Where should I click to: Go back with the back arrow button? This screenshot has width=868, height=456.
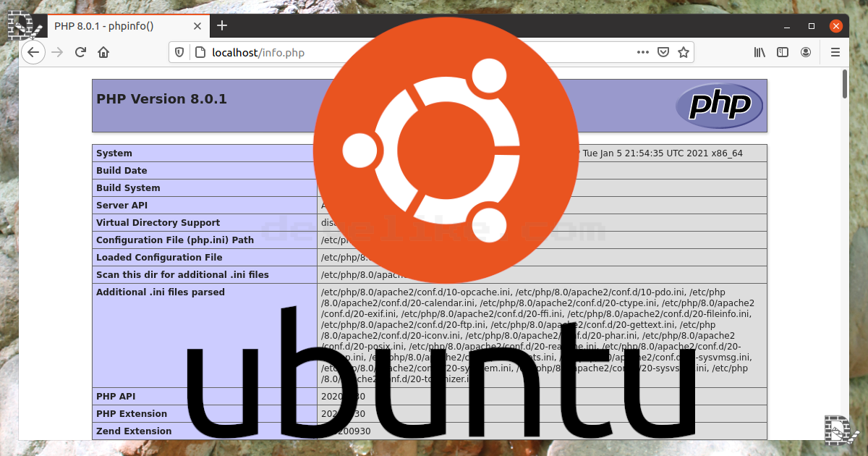33,52
